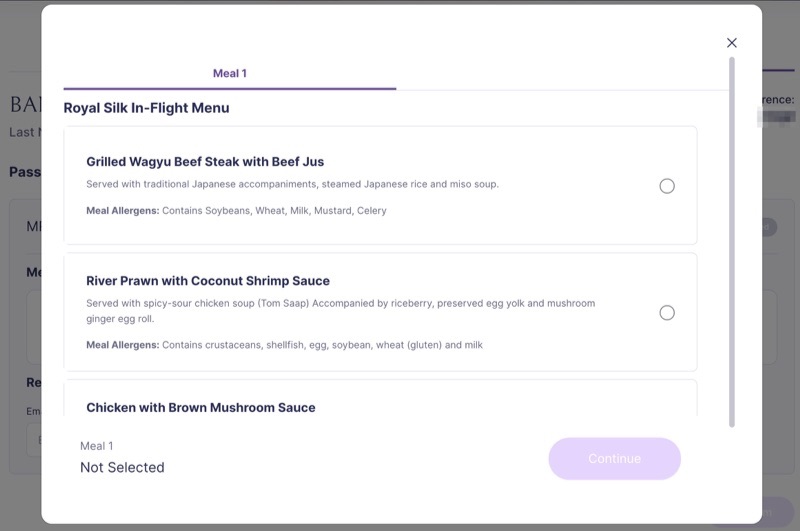Viewport: 800px width, 531px height.
Task: Click the wagyu allergens line mentioning Mustard, Celery
Action: [236, 211]
